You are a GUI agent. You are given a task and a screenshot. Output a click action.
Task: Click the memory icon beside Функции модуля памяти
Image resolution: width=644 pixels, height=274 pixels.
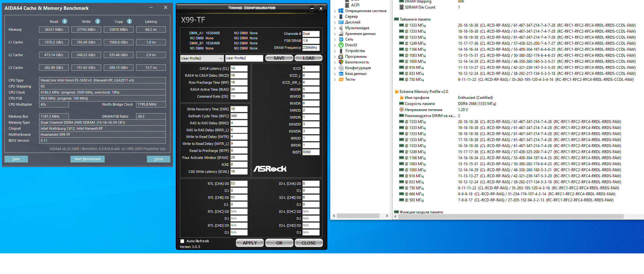(x=397, y=212)
